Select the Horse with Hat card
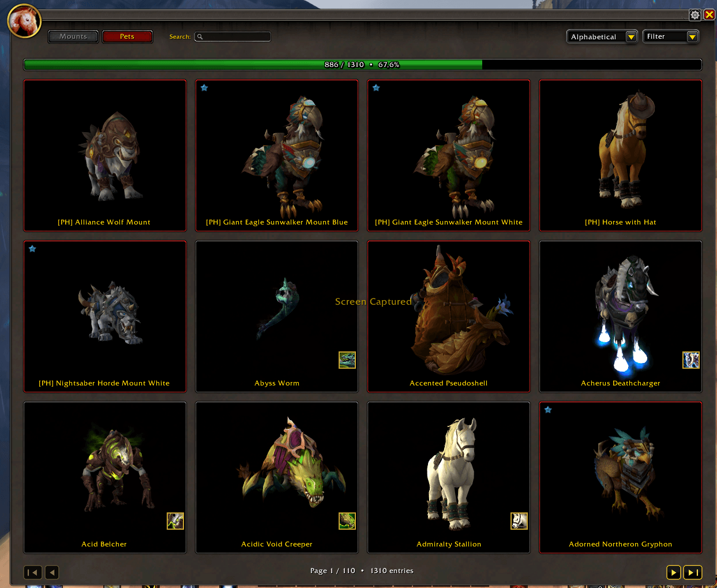Viewport: 717px width, 588px height. pos(621,155)
